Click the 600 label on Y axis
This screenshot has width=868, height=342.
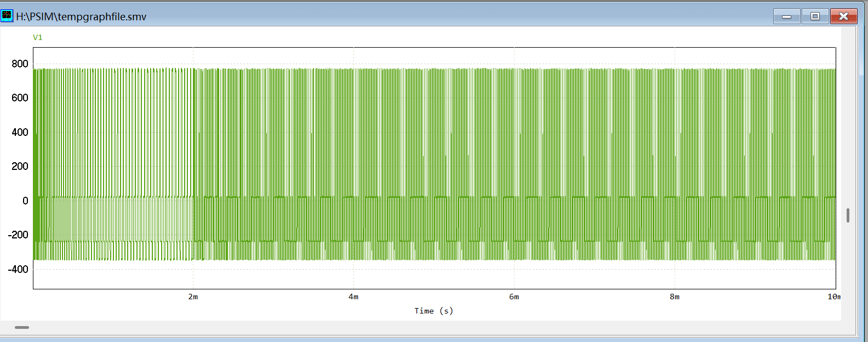(x=20, y=98)
